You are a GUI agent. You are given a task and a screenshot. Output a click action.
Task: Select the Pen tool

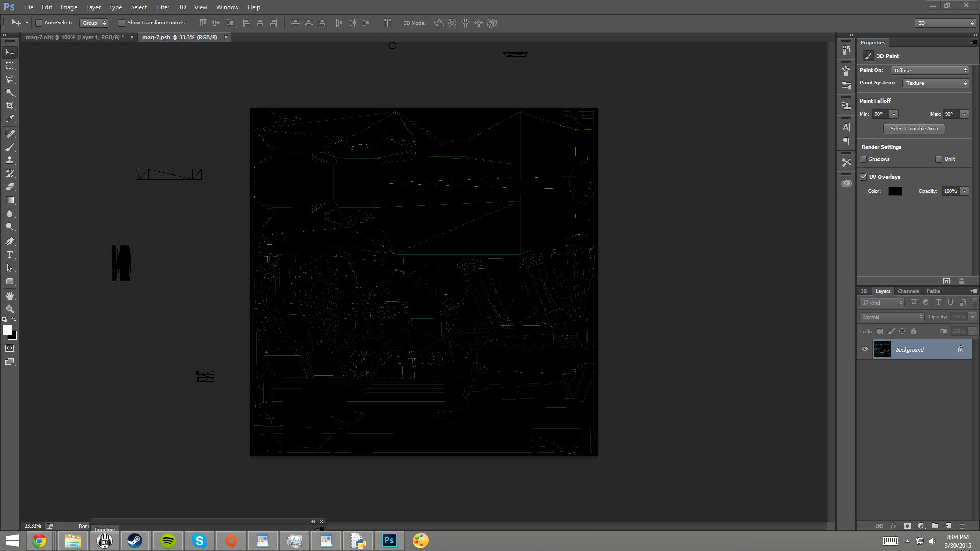tap(10, 241)
